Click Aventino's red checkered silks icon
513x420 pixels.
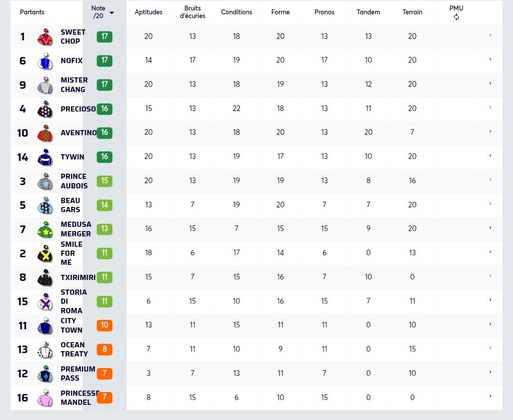coord(46,133)
